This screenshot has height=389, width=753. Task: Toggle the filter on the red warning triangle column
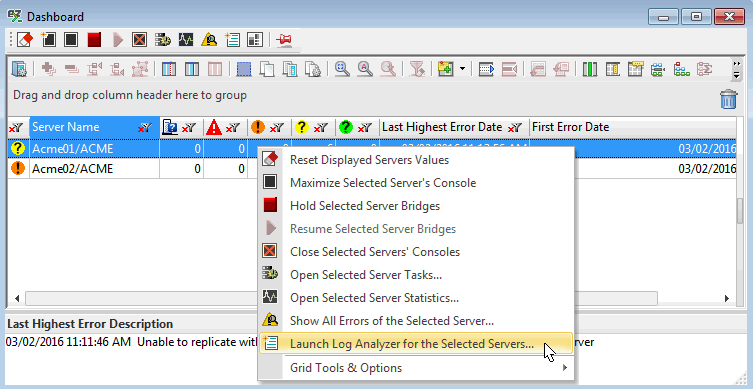(x=233, y=128)
